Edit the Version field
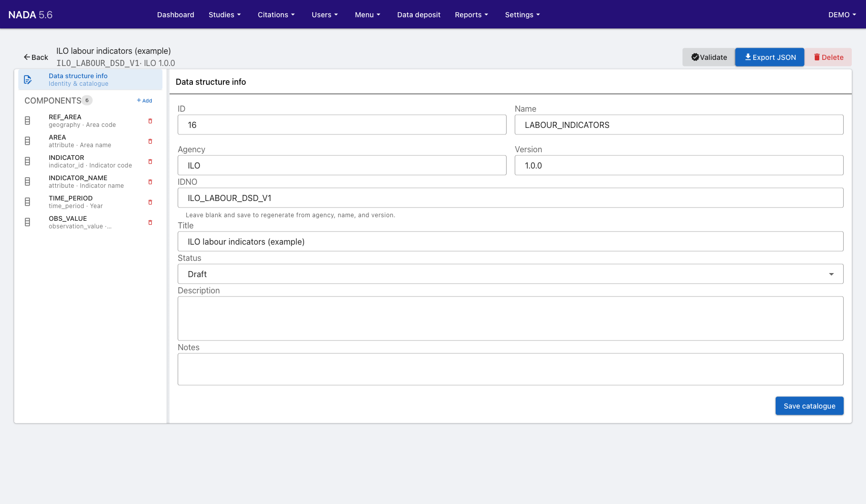Image resolution: width=866 pixels, height=504 pixels. (679, 165)
